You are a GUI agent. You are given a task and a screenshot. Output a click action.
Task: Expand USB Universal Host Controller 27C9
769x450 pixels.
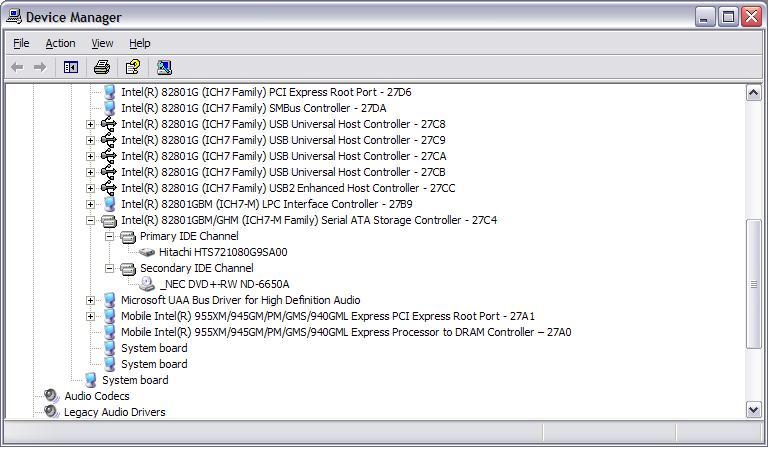click(90, 140)
